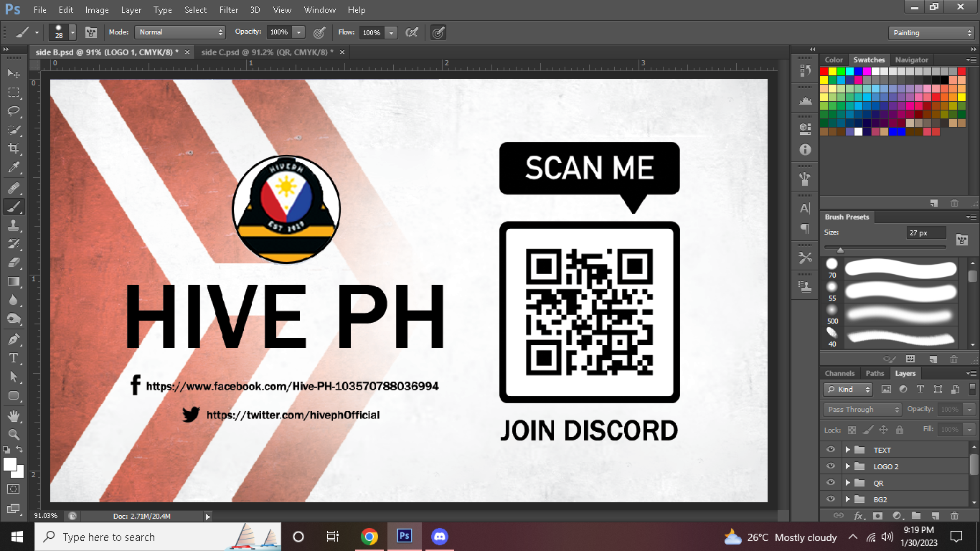The width and height of the screenshot is (980, 551).
Task: Select the Gradient tool
Action: pyautogui.click(x=14, y=281)
